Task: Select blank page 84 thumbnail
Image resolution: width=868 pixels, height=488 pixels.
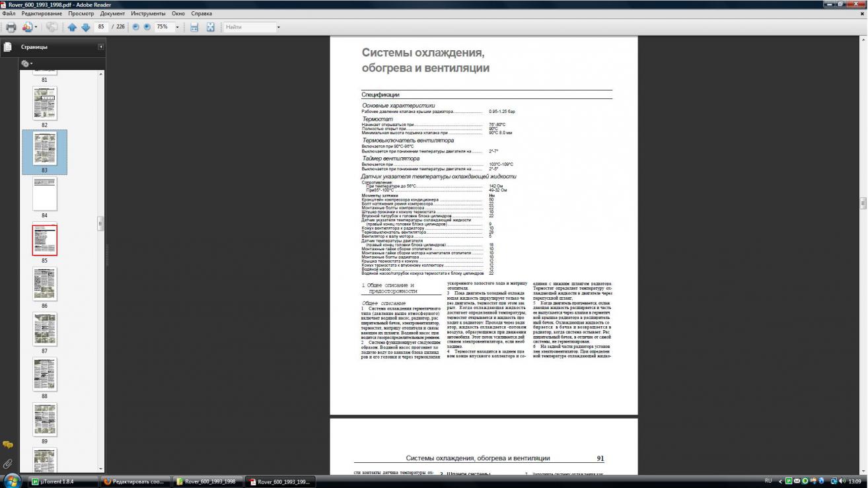Action: [x=44, y=193]
